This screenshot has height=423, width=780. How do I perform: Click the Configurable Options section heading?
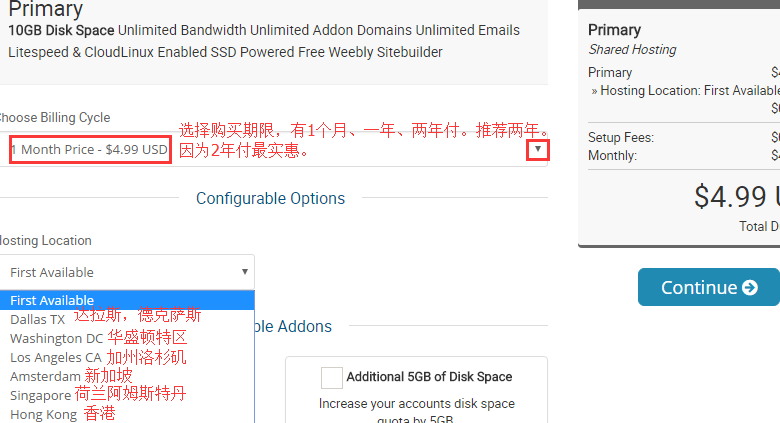[270, 198]
